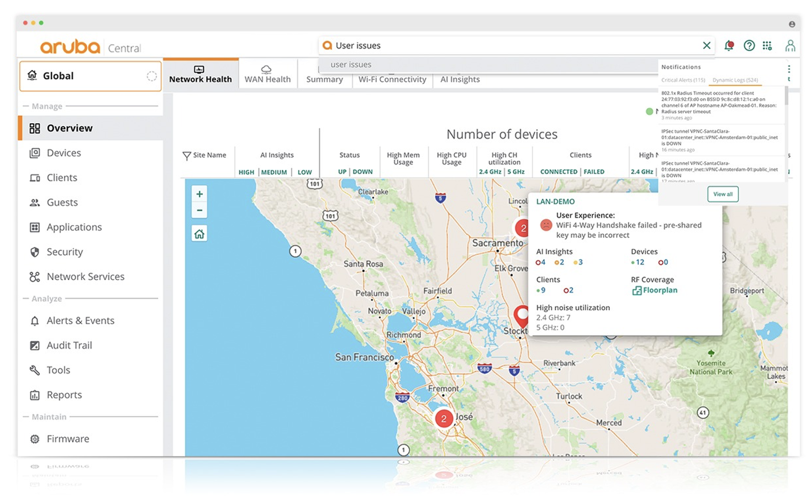Viewport: 812px width, 504px height.
Task: Click the High Mem Usage column header
Action: pyautogui.click(x=403, y=159)
